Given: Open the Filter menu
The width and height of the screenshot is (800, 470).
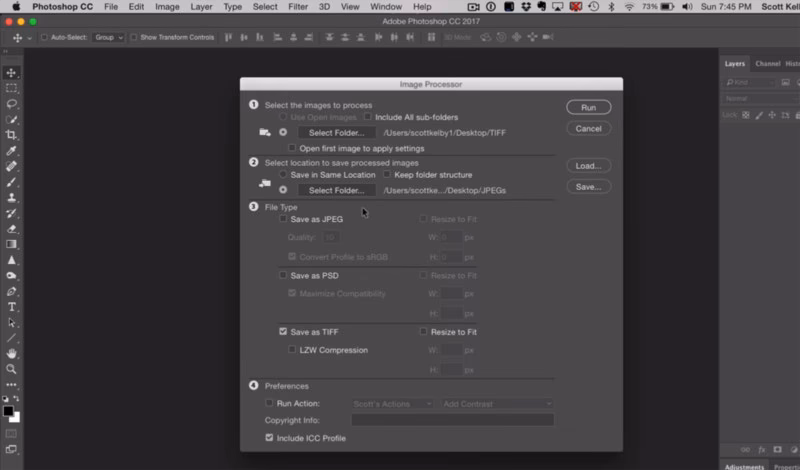Looking at the screenshot, I should click(298, 7).
